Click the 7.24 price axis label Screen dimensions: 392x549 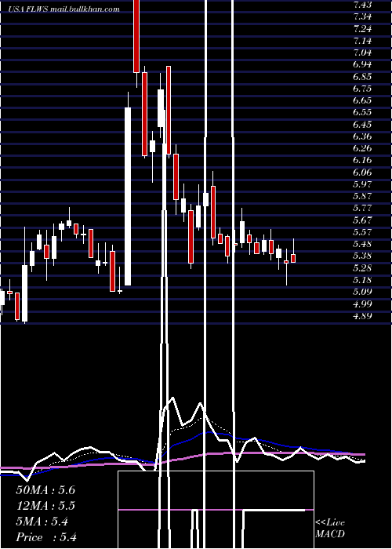pyautogui.click(x=362, y=28)
